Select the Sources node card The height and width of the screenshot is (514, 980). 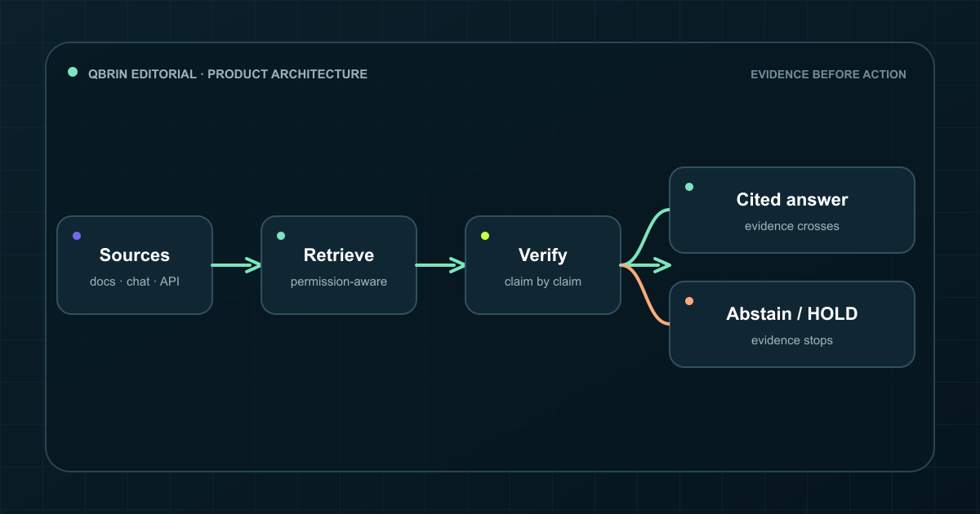pos(135,265)
